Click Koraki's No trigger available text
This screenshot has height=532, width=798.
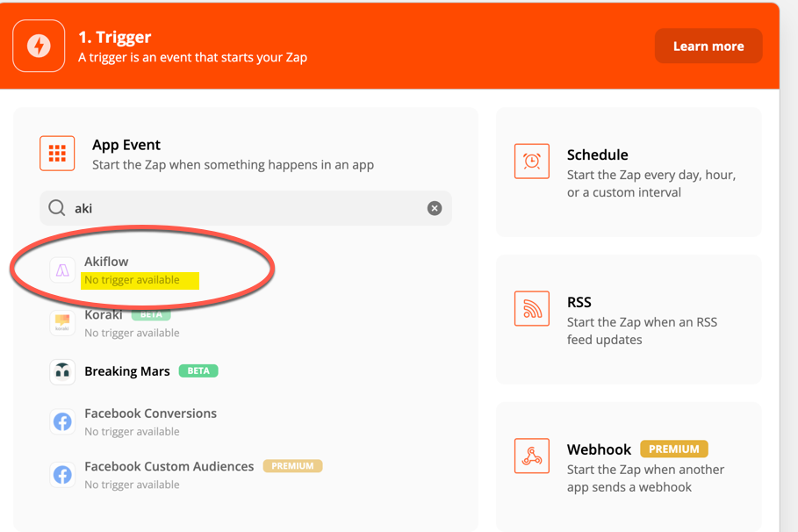[x=132, y=333]
